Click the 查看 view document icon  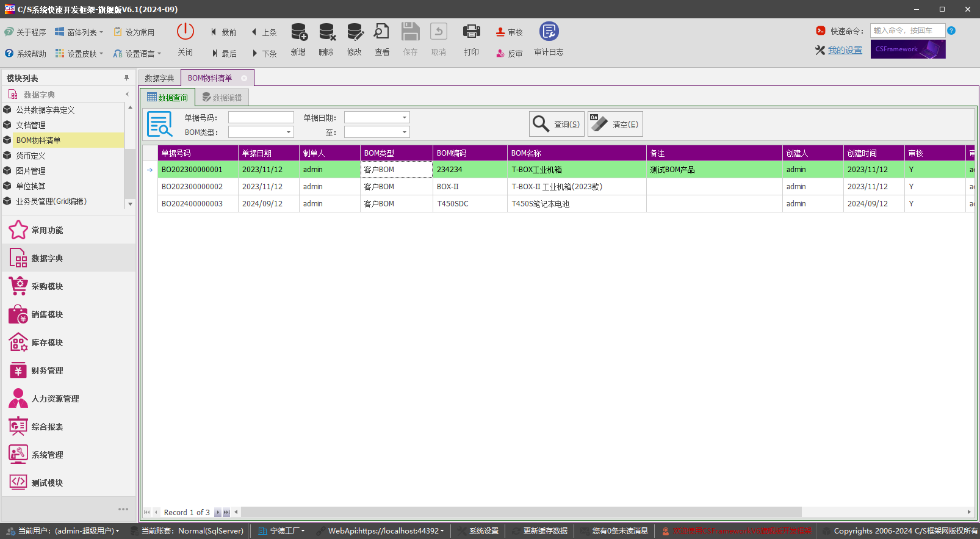[x=382, y=32]
